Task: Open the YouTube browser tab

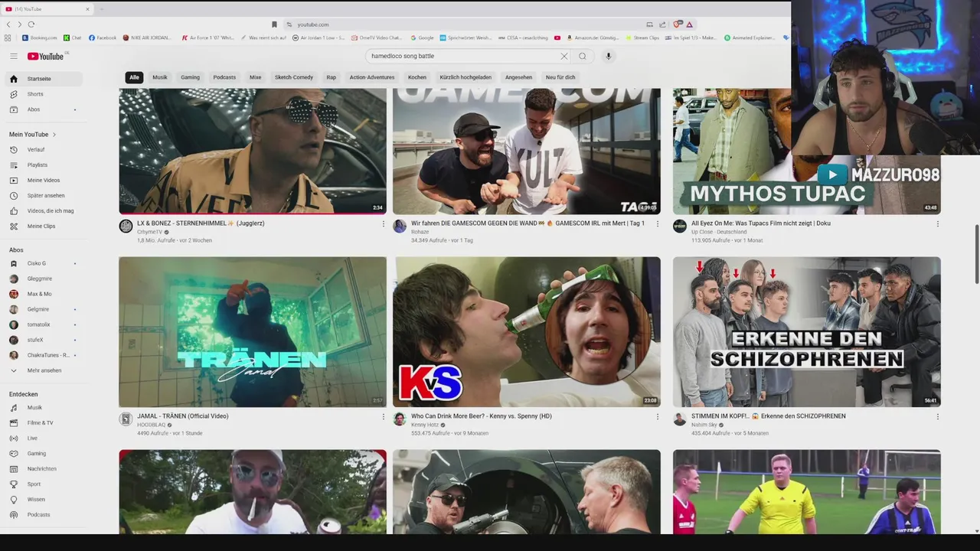Action: [x=47, y=9]
